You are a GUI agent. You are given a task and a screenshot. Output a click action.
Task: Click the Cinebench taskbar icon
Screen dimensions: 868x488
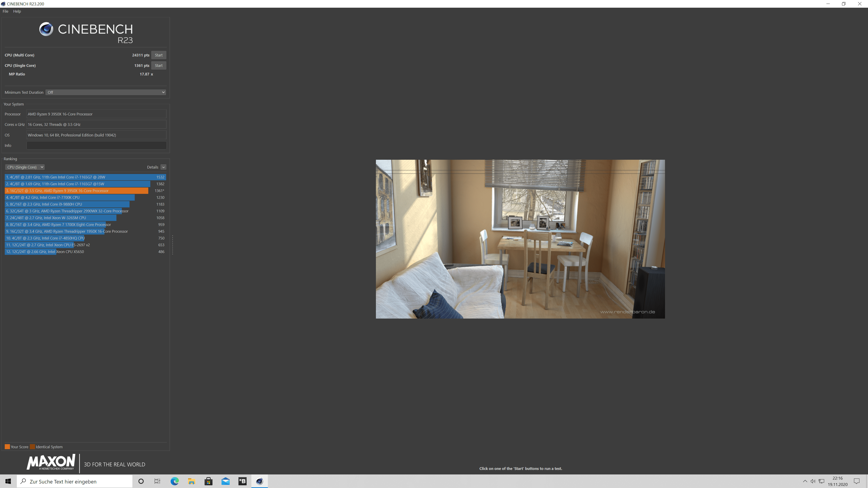[259, 481]
